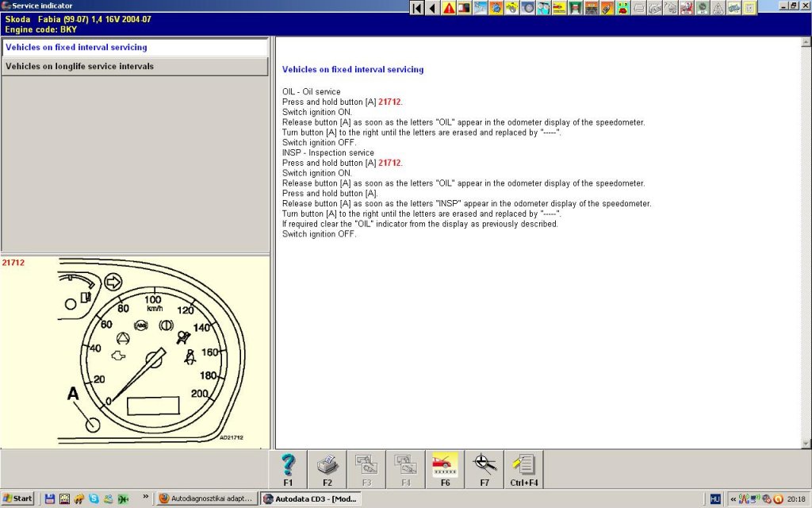Open Skype from the quick launch bar
The width and height of the screenshot is (812, 508).
(x=94, y=498)
